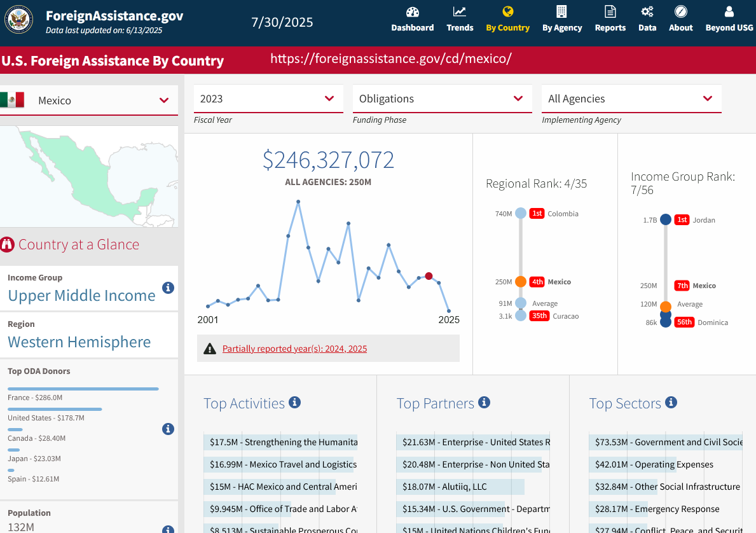Click the $246,327,072 total amount
Screen dimensions: 756x533
(328, 160)
